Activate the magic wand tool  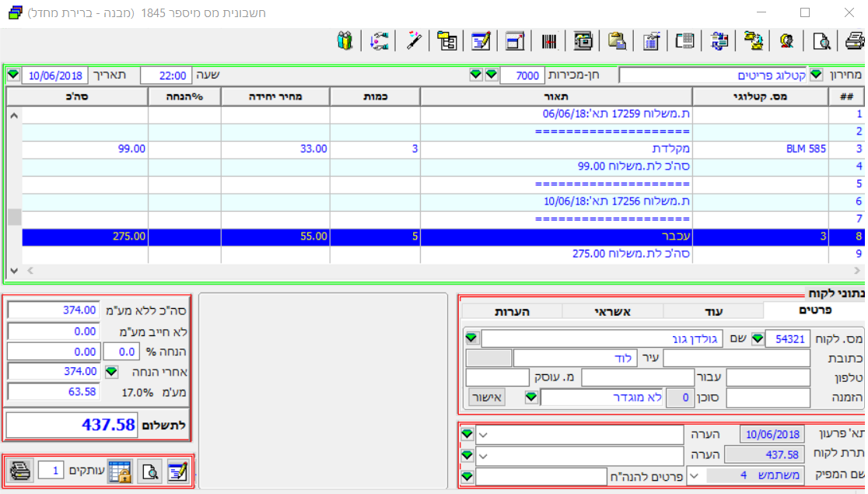click(413, 41)
